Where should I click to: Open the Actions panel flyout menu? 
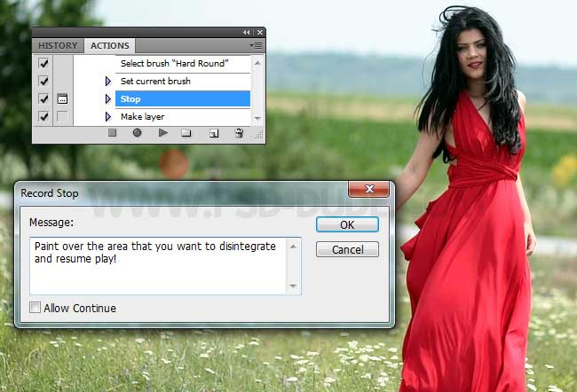[x=256, y=45]
